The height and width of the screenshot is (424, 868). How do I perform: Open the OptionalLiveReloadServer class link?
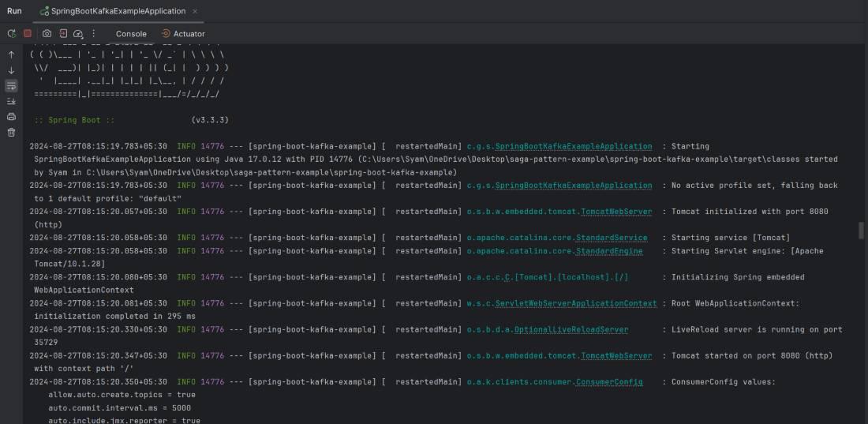[571, 329]
